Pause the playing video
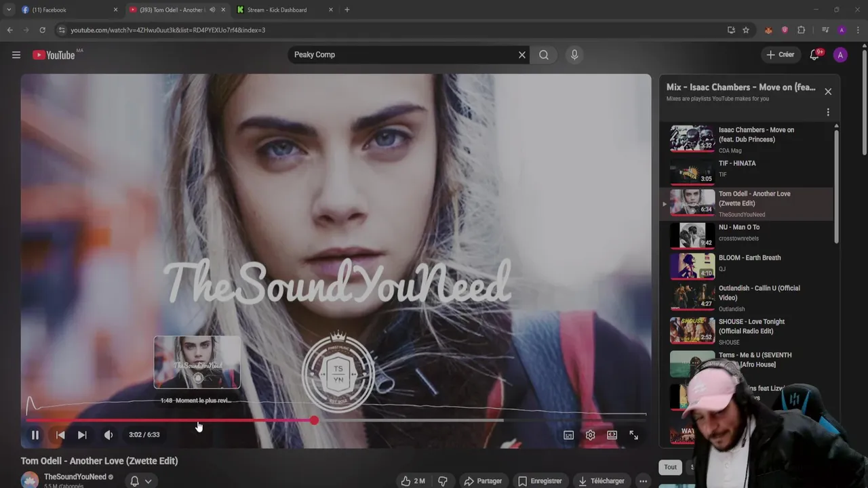Viewport: 868px width, 488px height. (35, 435)
